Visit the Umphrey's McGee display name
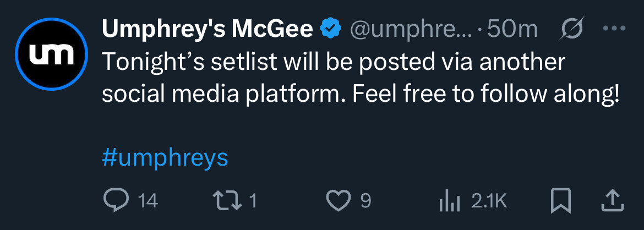 click(x=208, y=29)
